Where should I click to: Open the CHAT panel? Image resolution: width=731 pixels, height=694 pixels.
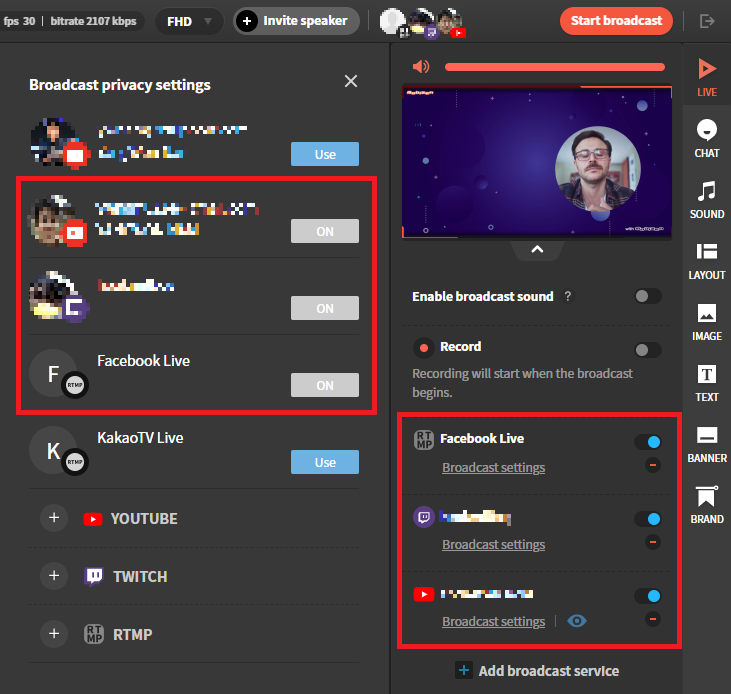click(x=707, y=138)
